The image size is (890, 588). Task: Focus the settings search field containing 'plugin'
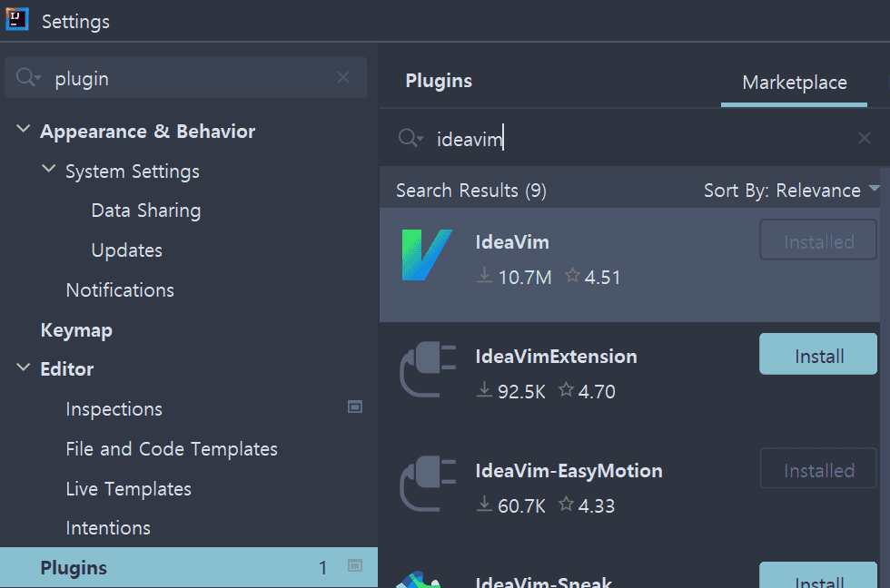(185, 78)
